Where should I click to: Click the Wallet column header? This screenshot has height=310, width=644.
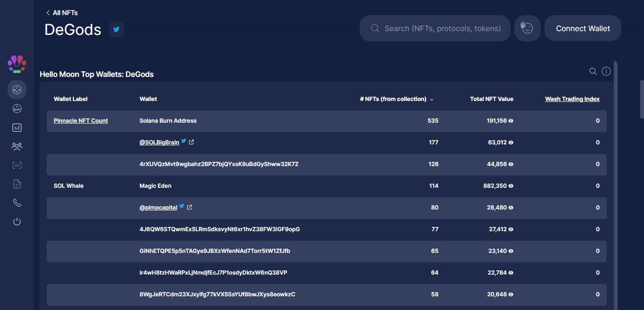pos(148,99)
